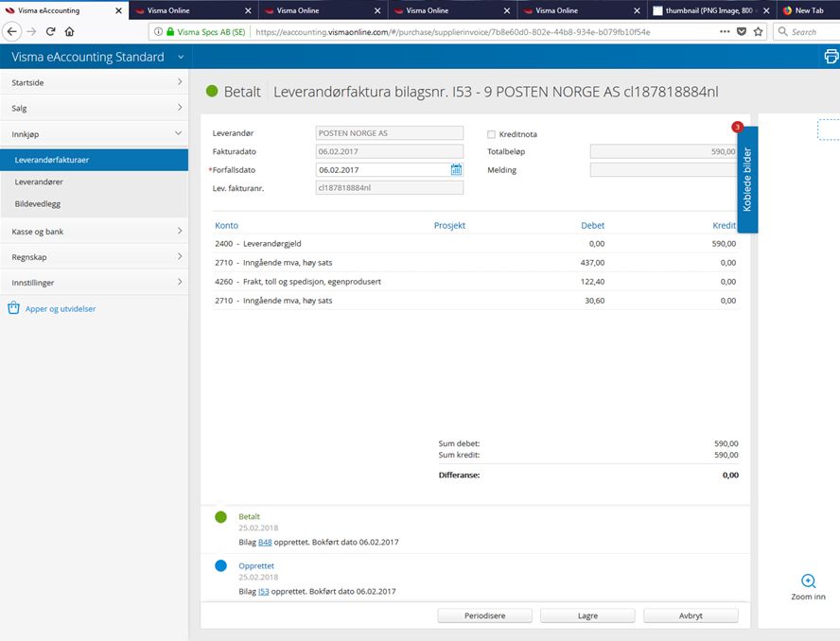Tick the Kreditnota checkbox
The image size is (840, 641).
pyautogui.click(x=491, y=134)
